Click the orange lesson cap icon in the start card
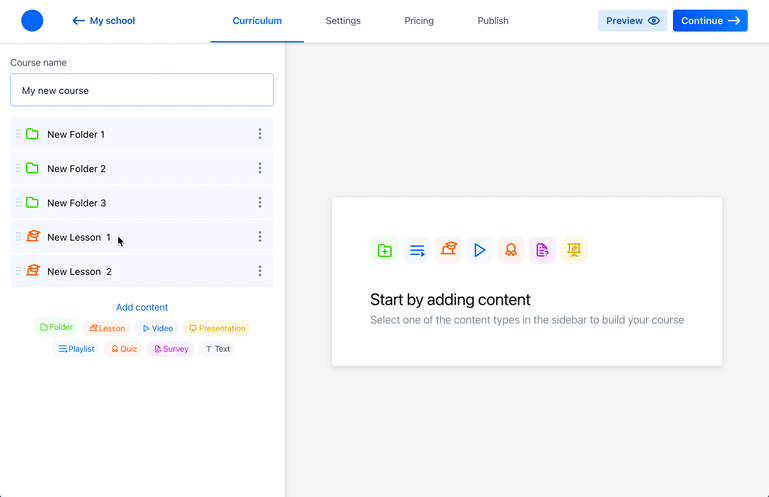Image resolution: width=769 pixels, height=497 pixels. 448,250
